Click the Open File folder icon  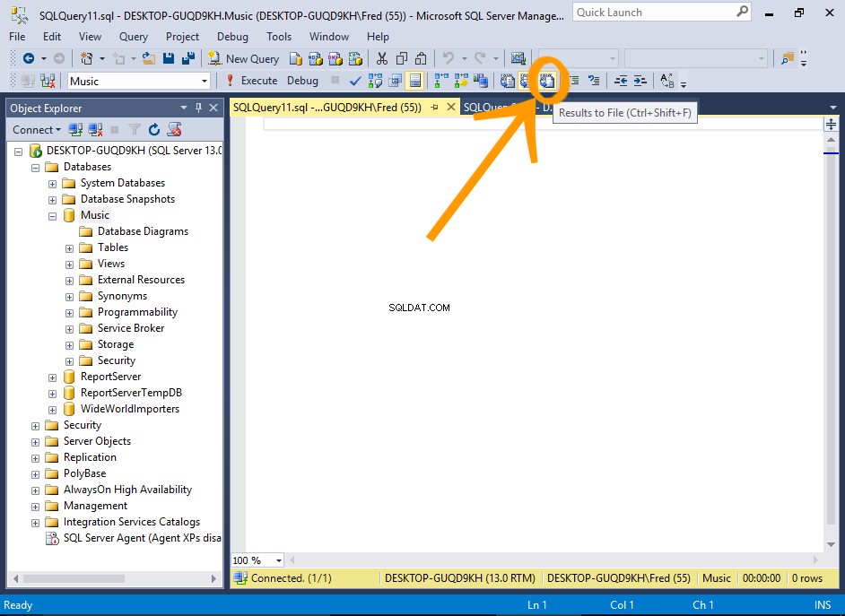click(149, 58)
